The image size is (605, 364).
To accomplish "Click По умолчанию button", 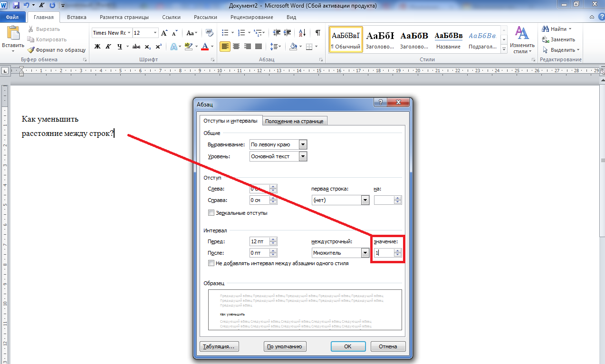I will click(285, 346).
